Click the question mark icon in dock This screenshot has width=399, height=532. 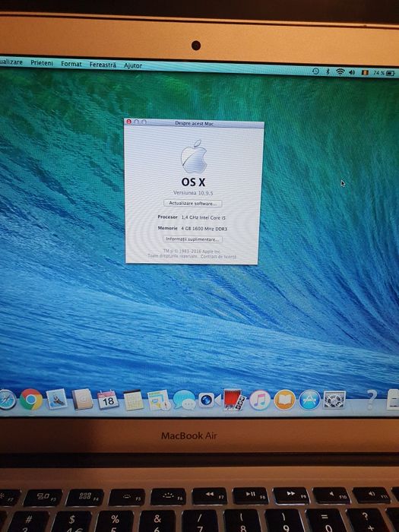371,399
